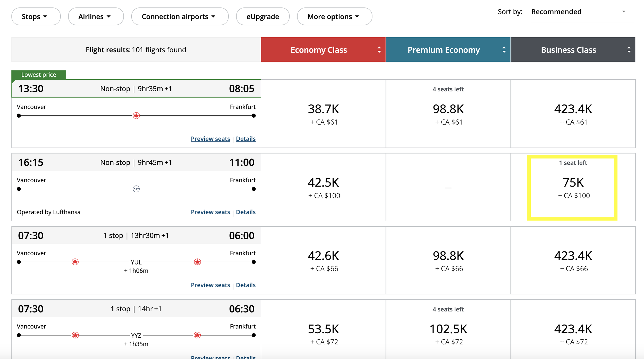
Task: Click second Air Canada icon after YYZ stop
Action: (197, 335)
